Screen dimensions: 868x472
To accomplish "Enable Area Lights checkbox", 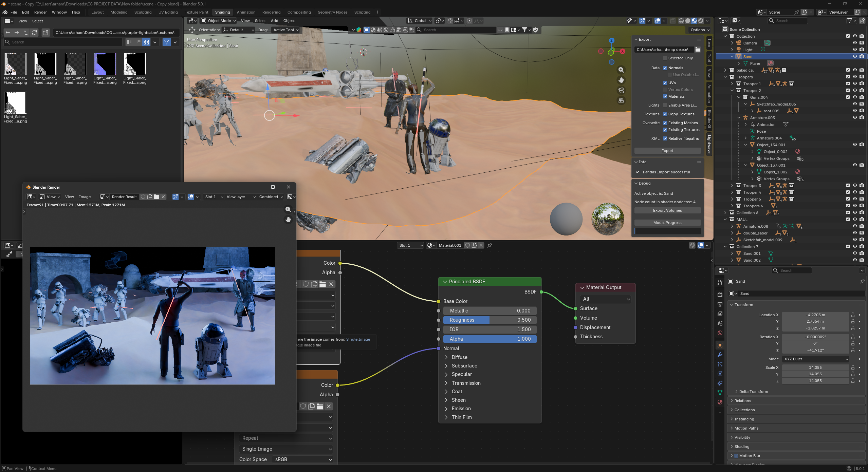I will pos(665,105).
